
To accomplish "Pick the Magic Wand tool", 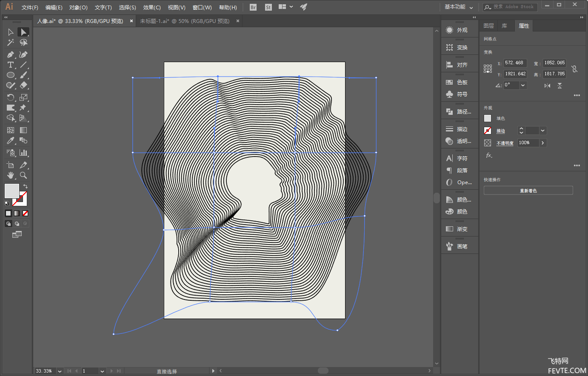I will (10, 43).
